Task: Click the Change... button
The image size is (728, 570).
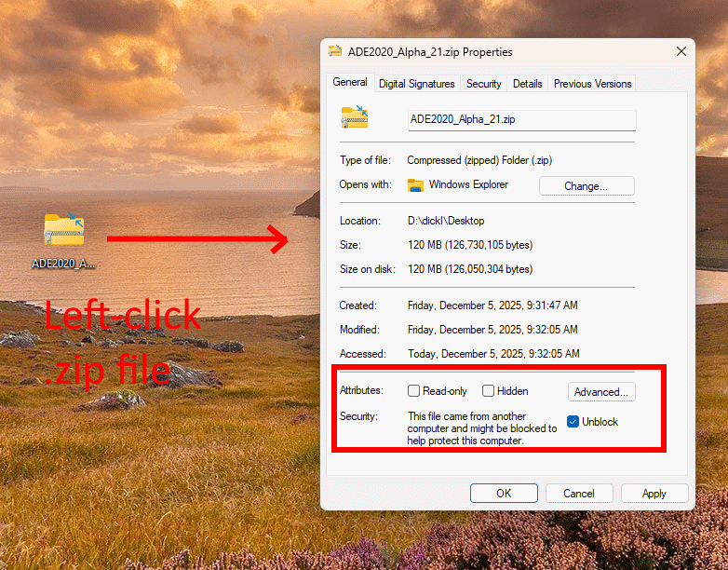Action: 586,186
